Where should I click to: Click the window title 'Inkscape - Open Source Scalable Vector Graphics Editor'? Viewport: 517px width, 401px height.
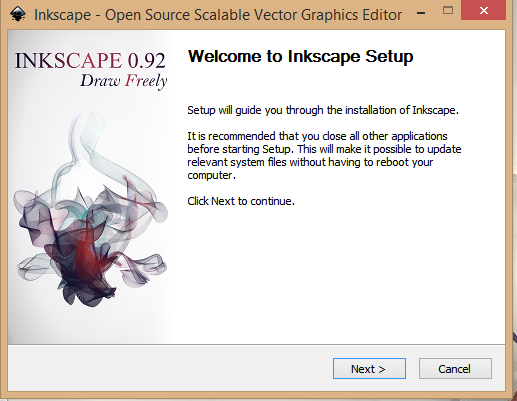click(218, 15)
